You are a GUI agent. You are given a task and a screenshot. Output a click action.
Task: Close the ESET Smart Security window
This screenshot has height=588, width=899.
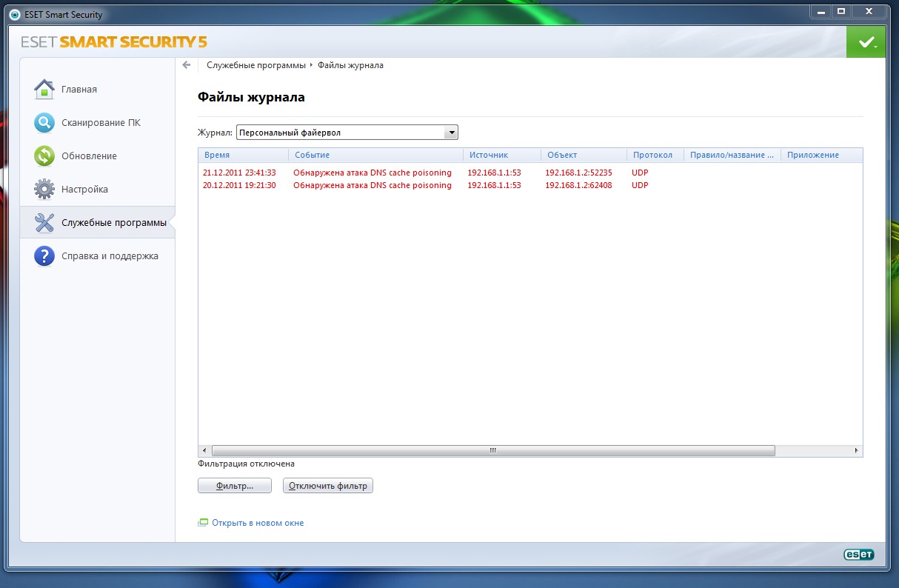[x=869, y=11]
